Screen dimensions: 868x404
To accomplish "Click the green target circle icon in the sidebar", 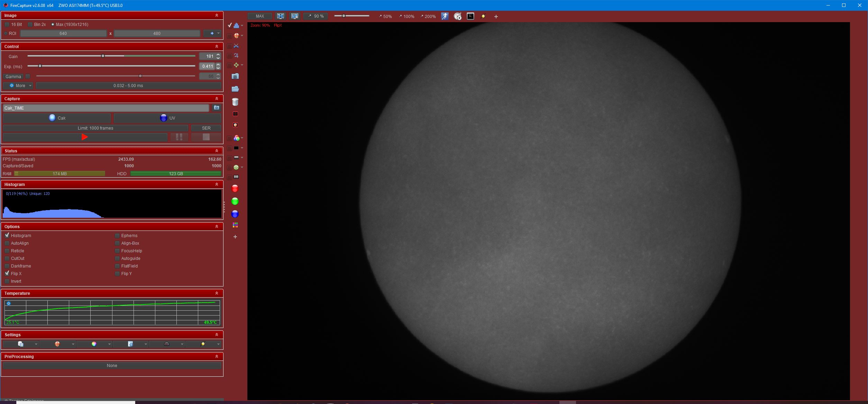I will pyautogui.click(x=236, y=167).
